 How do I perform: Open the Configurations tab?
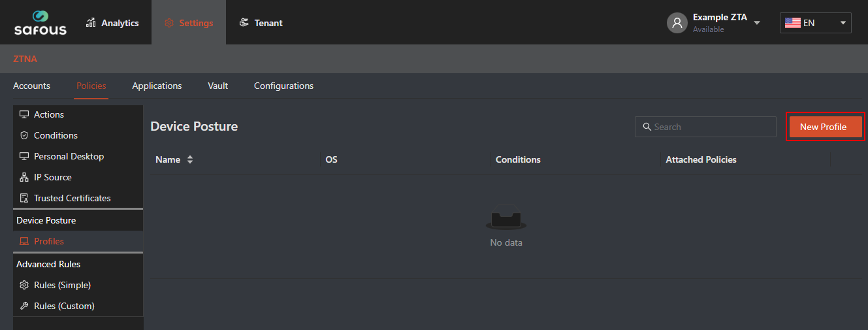[x=283, y=86]
